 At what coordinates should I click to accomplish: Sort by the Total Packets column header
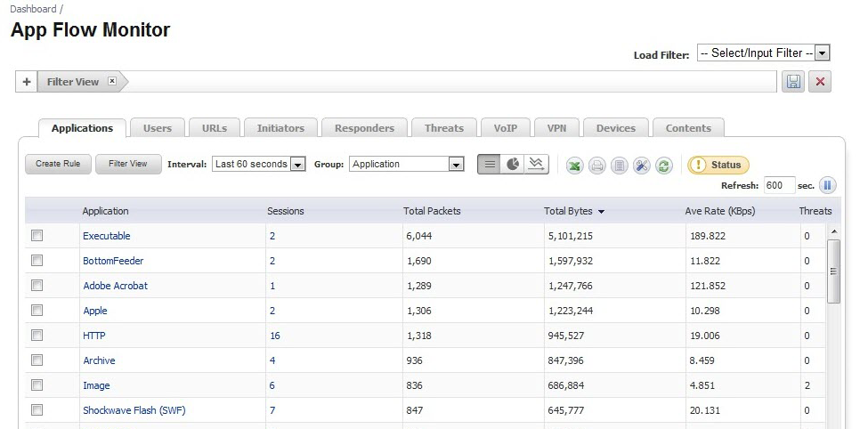pyautogui.click(x=432, y=211)
